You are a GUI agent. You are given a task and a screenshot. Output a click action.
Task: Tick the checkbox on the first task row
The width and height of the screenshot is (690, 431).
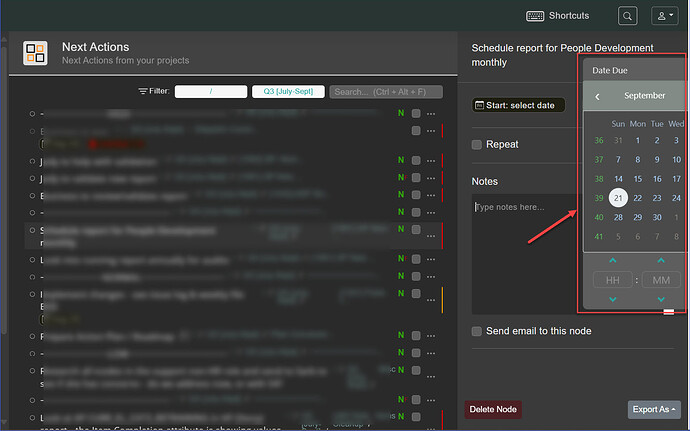pyautogui.click(x=416, y=114)
